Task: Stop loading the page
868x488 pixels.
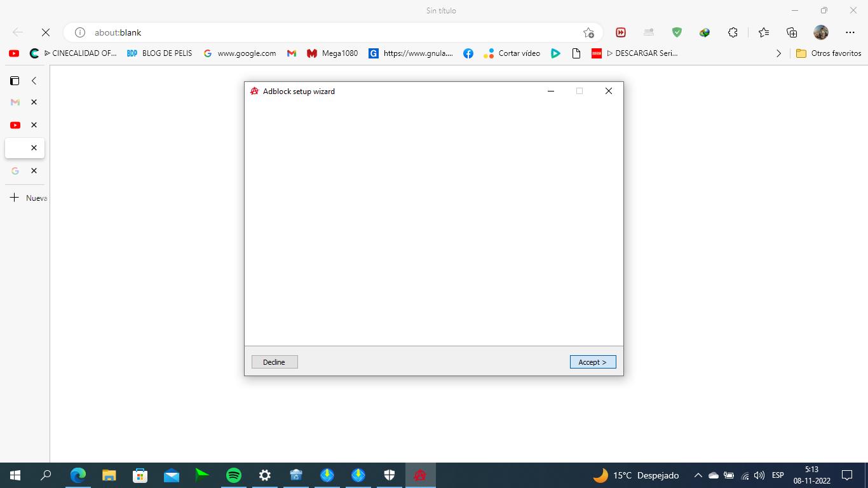Action: coord(46,32)
